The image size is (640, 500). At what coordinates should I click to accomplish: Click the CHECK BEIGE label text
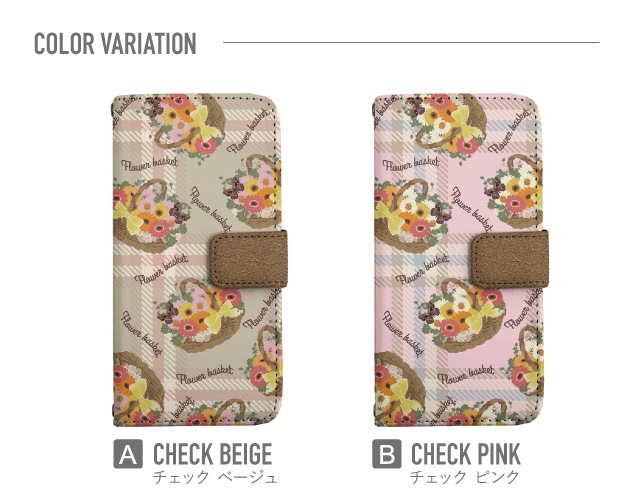(x=212, y=454)
